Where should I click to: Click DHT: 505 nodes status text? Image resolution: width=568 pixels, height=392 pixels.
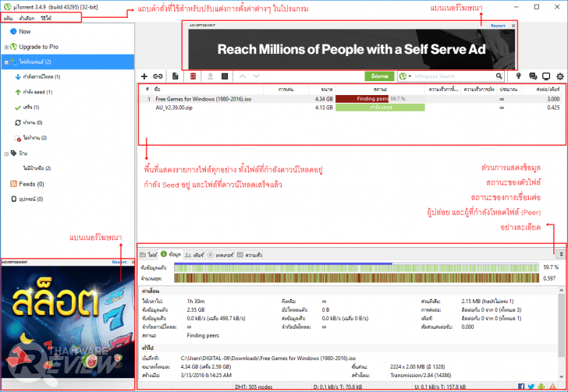(254, 387)
